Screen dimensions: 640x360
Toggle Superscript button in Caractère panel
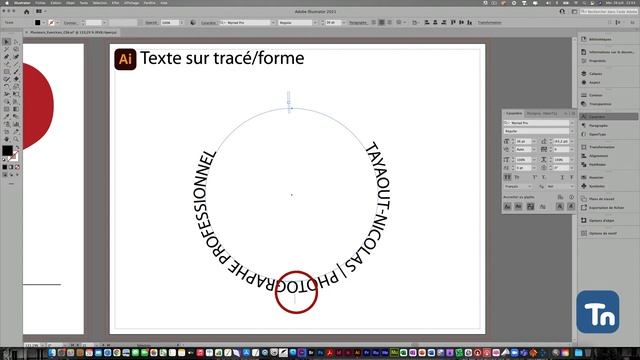[x=535, y=177]
